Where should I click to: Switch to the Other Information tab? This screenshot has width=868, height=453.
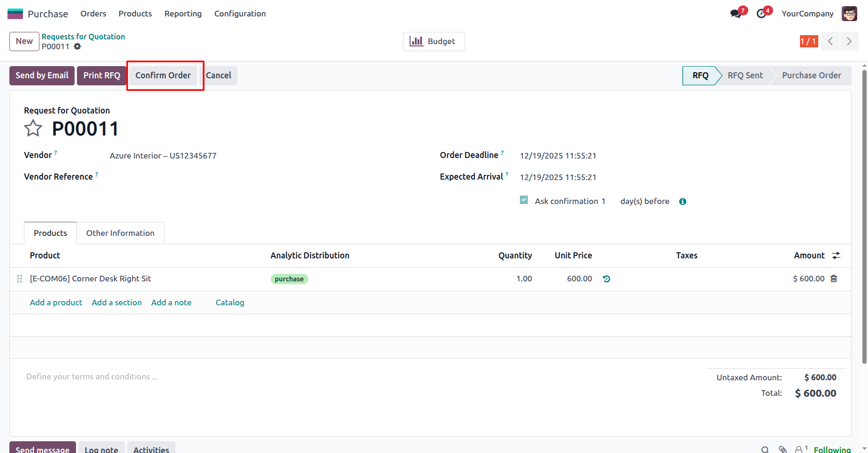pos(120,233)
